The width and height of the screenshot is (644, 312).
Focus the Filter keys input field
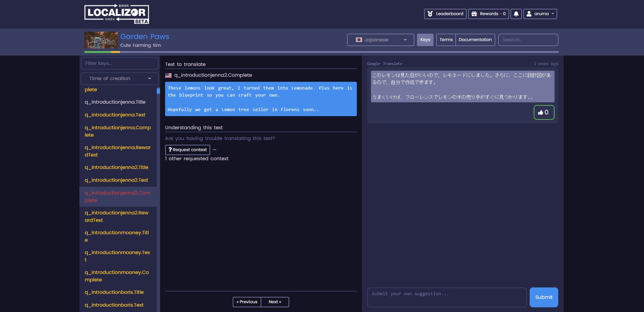click(x=119, y=63)
